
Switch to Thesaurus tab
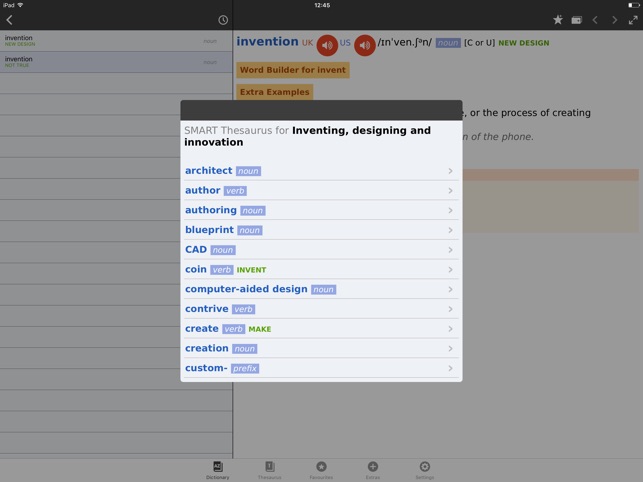pos(269,470)
